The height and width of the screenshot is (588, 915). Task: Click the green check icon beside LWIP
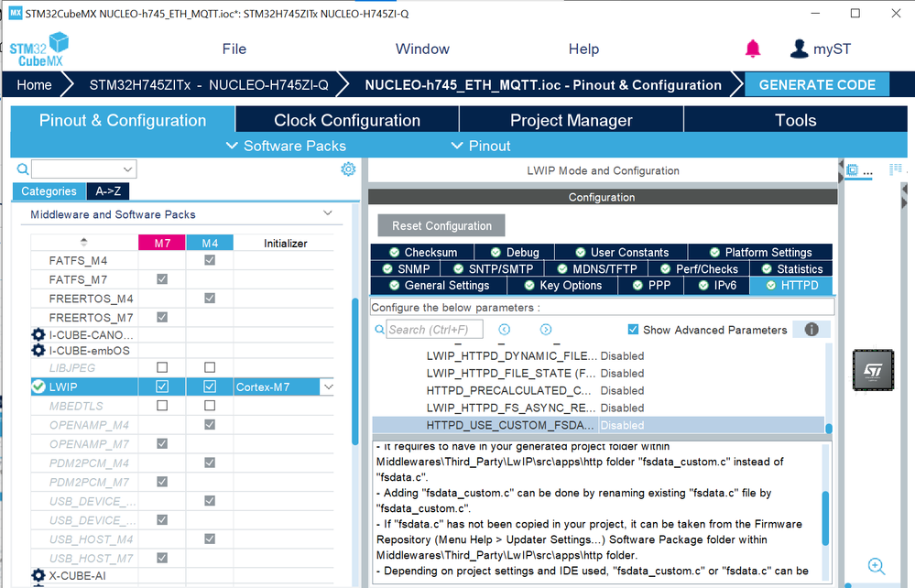pos(38,387)
